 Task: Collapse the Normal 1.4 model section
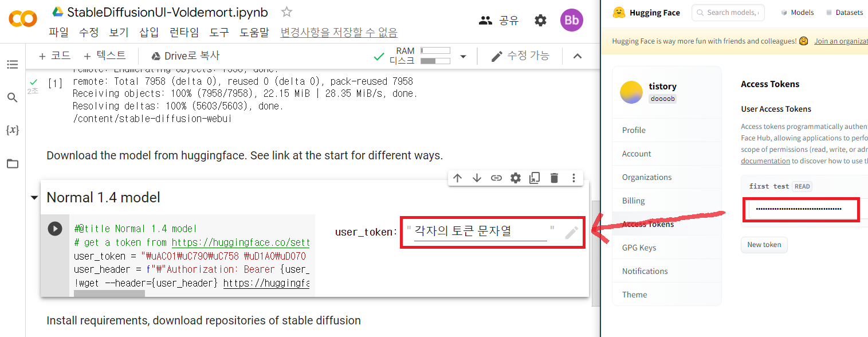pyautogui.click(x=34, y=198)
